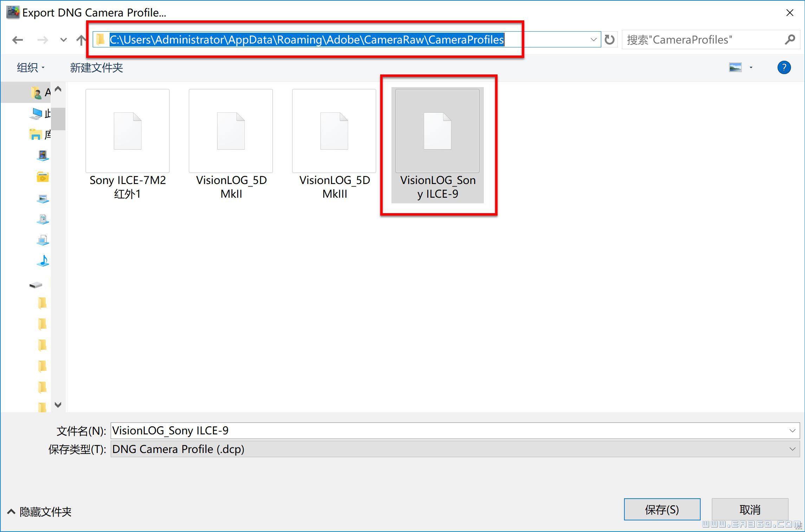The width and height of the screenshot is (805, 532).
Task: Click the 取消 button
Action: pos(750,509)
